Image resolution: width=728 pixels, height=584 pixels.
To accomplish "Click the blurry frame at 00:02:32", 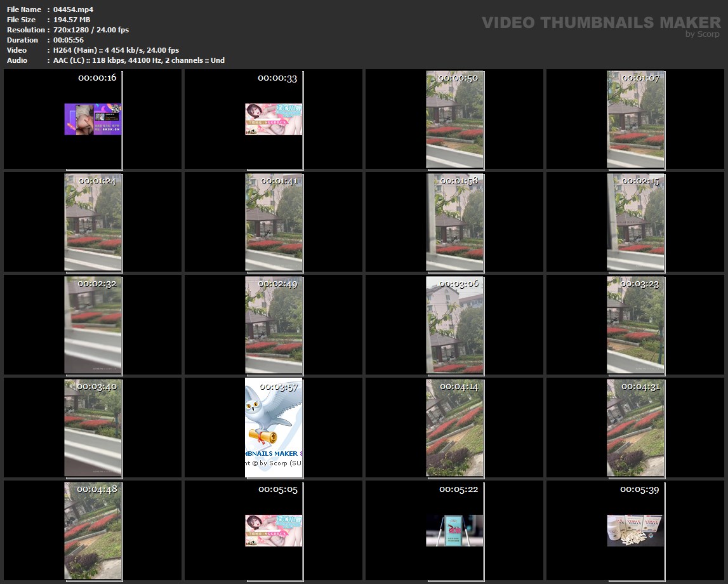I will pos(93,325).
